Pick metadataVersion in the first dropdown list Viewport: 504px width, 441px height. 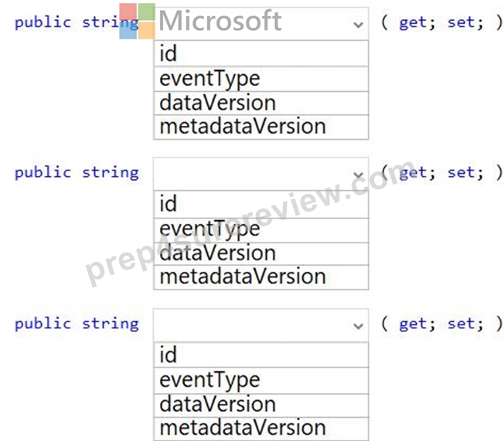(x=261, y=127)
